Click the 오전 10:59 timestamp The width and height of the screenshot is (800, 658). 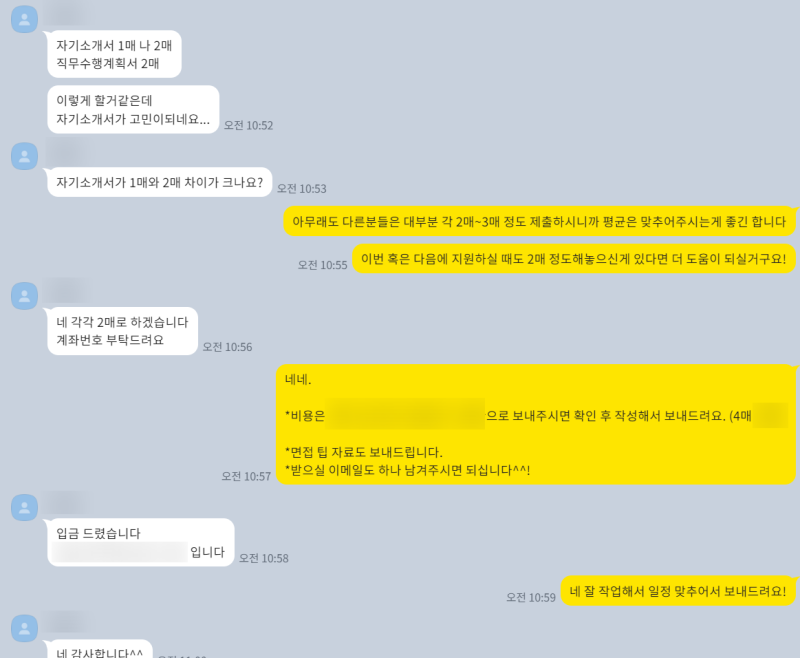[531, 598]
